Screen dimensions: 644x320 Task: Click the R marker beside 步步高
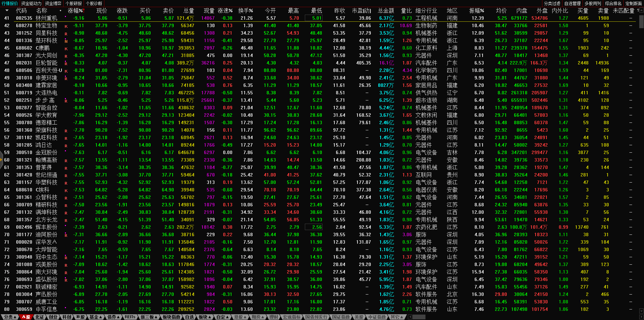66,101
